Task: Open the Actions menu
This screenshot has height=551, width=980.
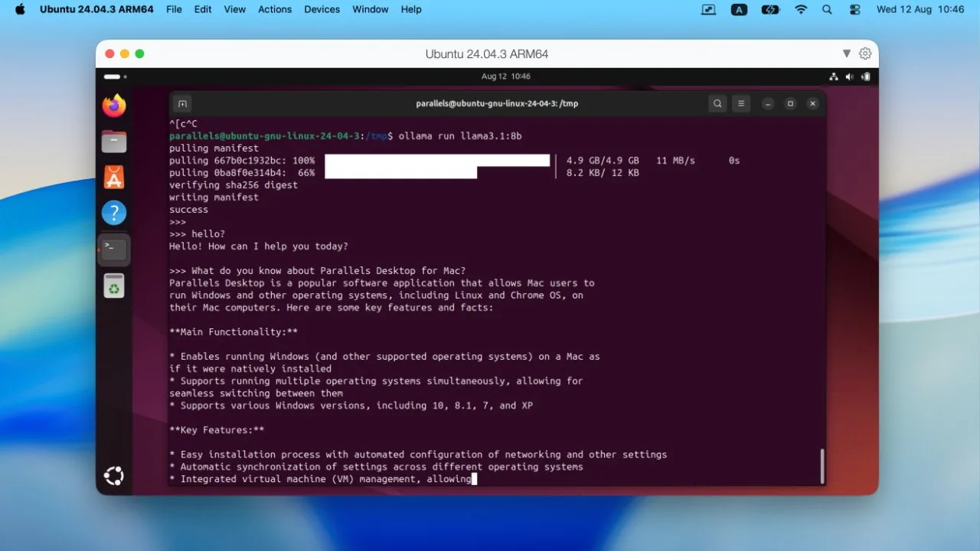Action: tap(275, 9)
